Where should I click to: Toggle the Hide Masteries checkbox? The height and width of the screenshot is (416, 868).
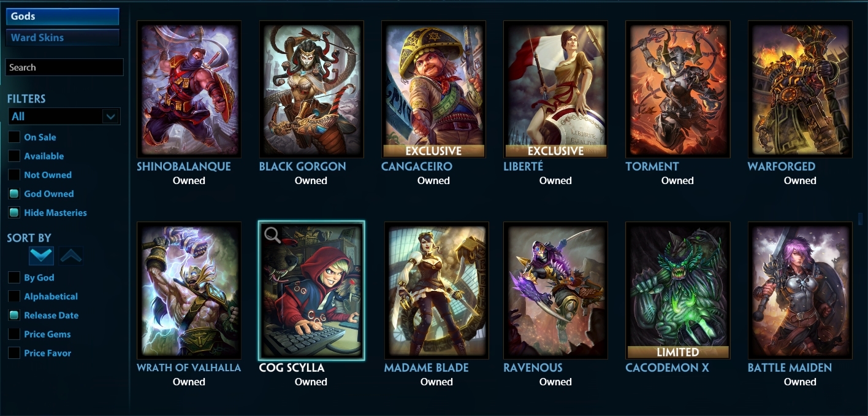(13, 213)
